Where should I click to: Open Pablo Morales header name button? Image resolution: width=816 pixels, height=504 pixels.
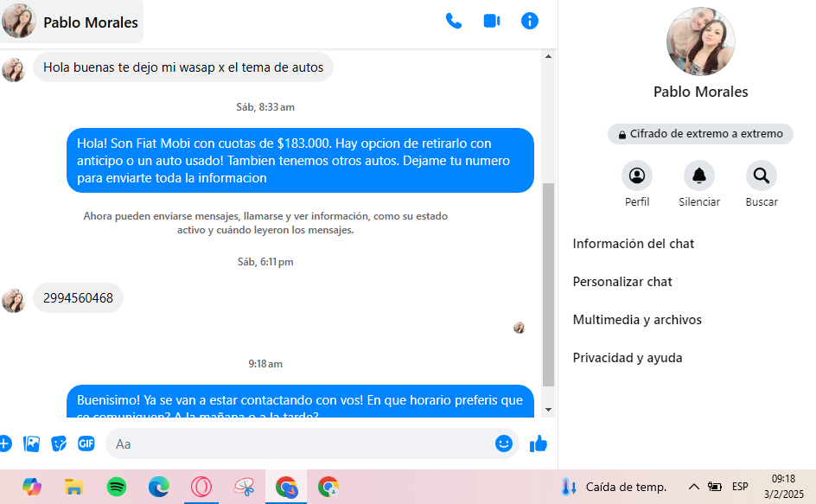72,22
